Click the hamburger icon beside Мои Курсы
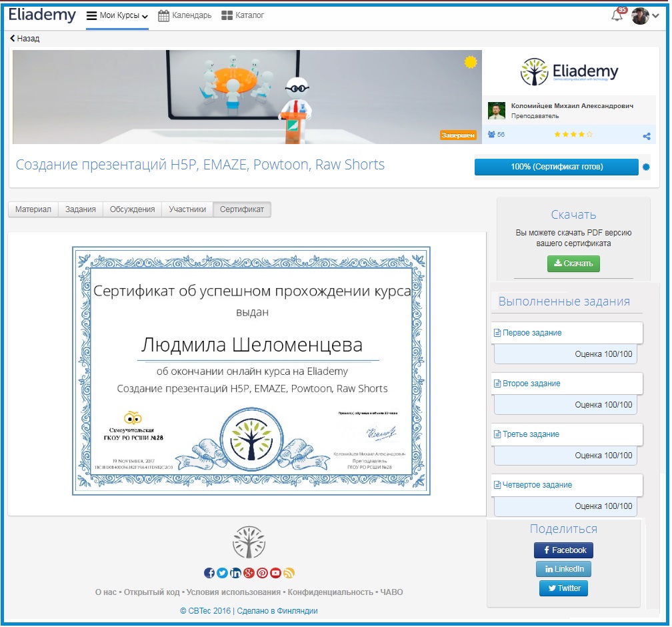Viewport: 672px width, 627px height. (92, 16)
